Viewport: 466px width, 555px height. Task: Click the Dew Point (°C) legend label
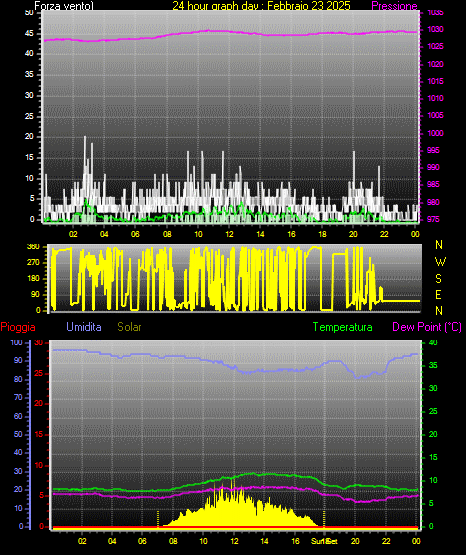(x=427, y=327)
